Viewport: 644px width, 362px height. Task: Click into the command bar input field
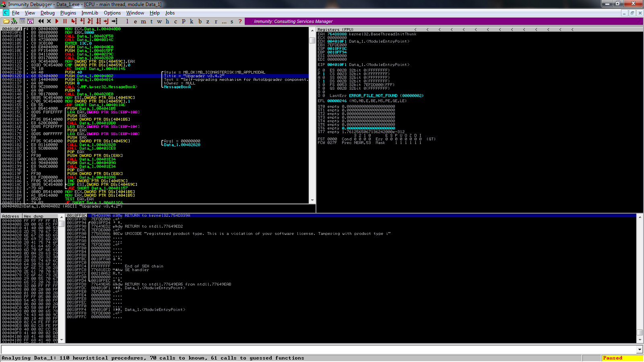[x=318, y=349]
